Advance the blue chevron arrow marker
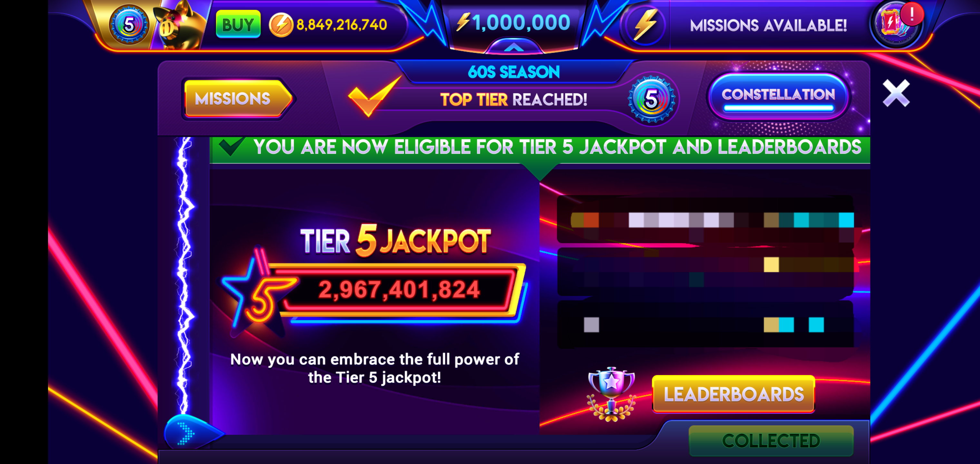 191,432
